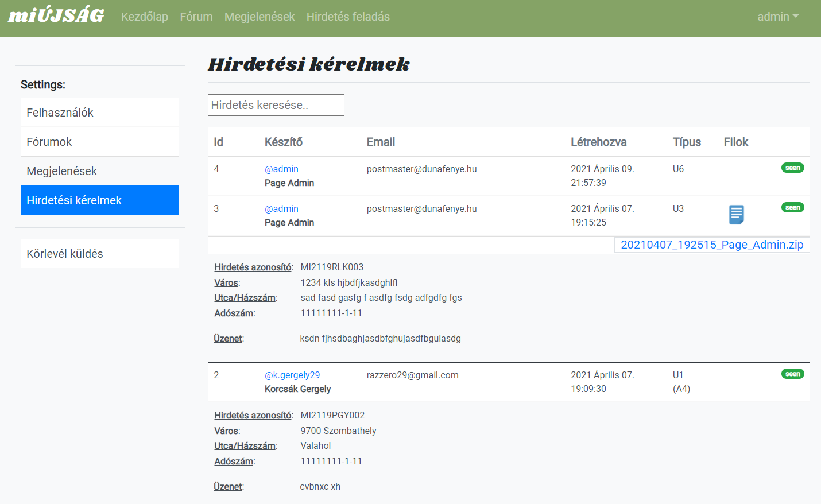Screen dimensions: 821x504
Task: Click the Típus column header
Action: [x=687, y=142]
